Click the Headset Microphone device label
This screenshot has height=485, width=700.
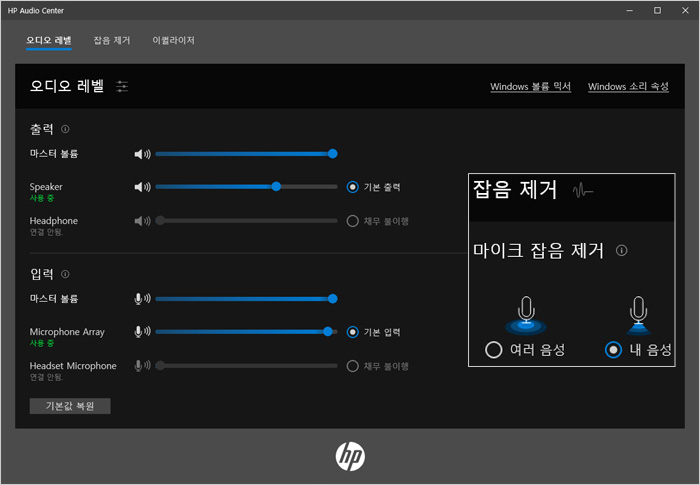[73, 366]
